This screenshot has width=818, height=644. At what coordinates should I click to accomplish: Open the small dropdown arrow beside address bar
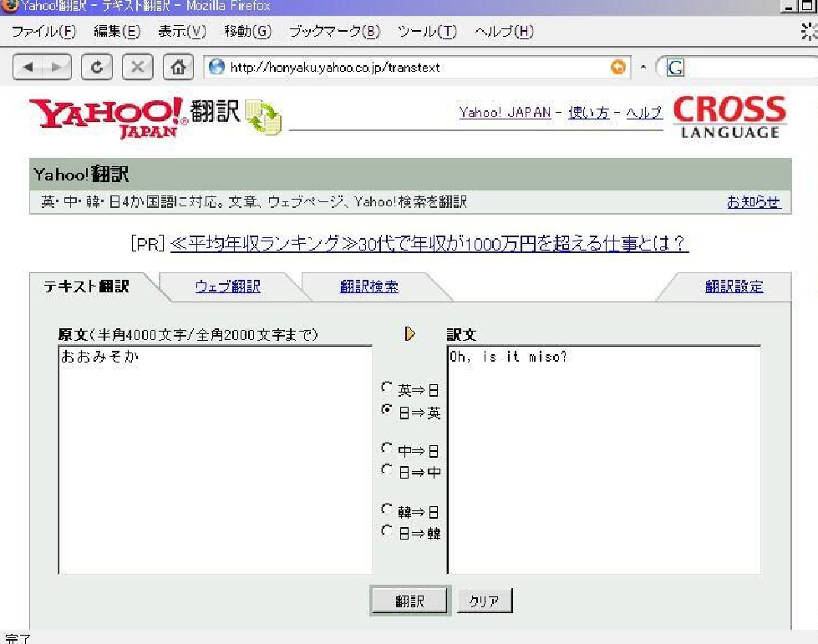click(643, 68)
